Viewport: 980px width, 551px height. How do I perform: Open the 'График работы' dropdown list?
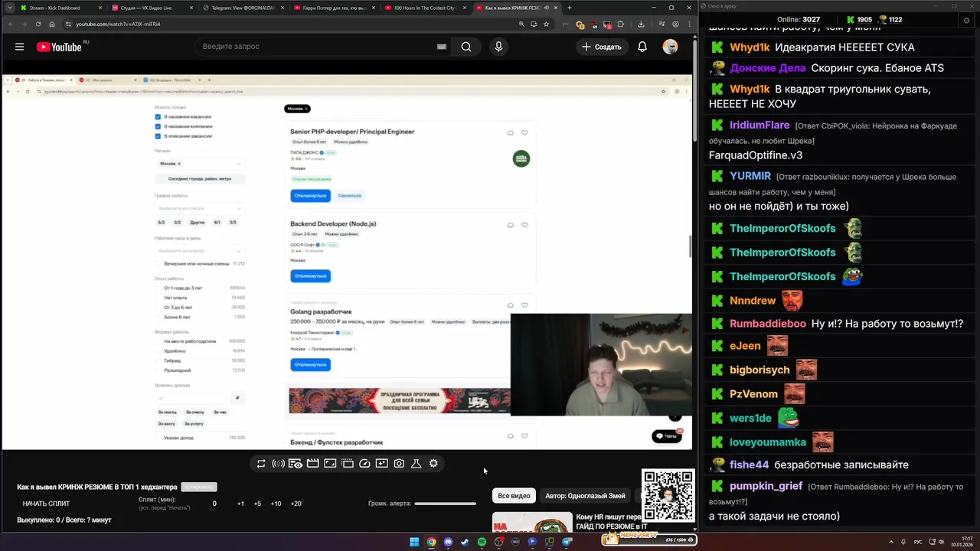(199, 208)
